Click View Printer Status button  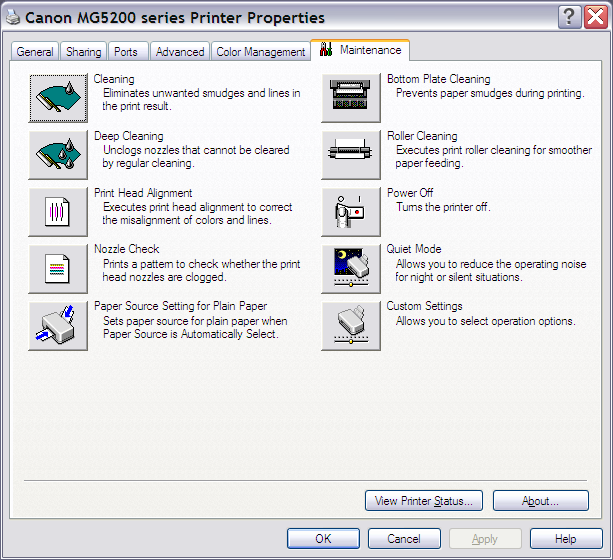(x=424, y=501)
